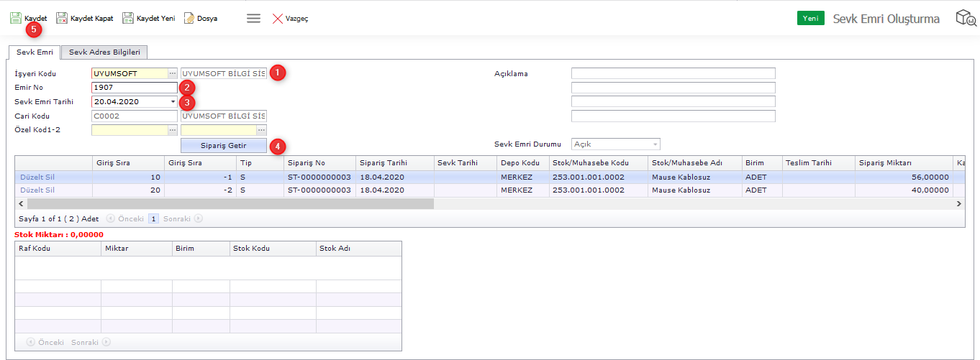Click the box search icon at top right
The image size is (980, 360).
965,18
